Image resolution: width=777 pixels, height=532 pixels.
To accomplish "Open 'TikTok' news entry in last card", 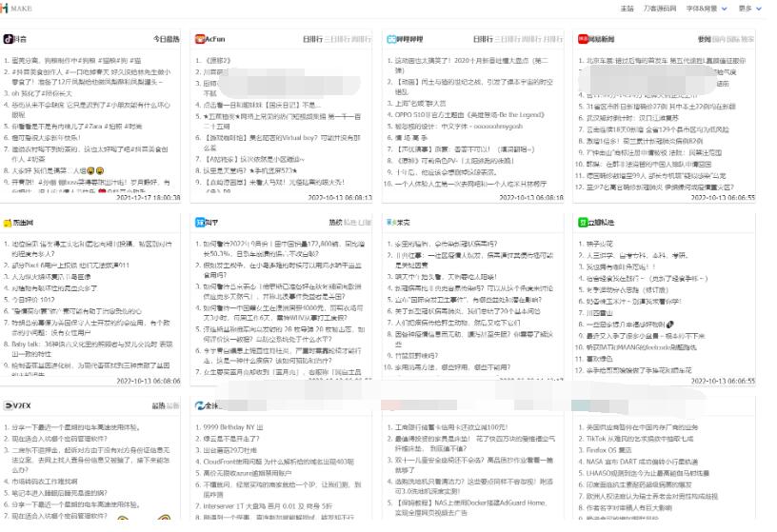I will (640, 439).
